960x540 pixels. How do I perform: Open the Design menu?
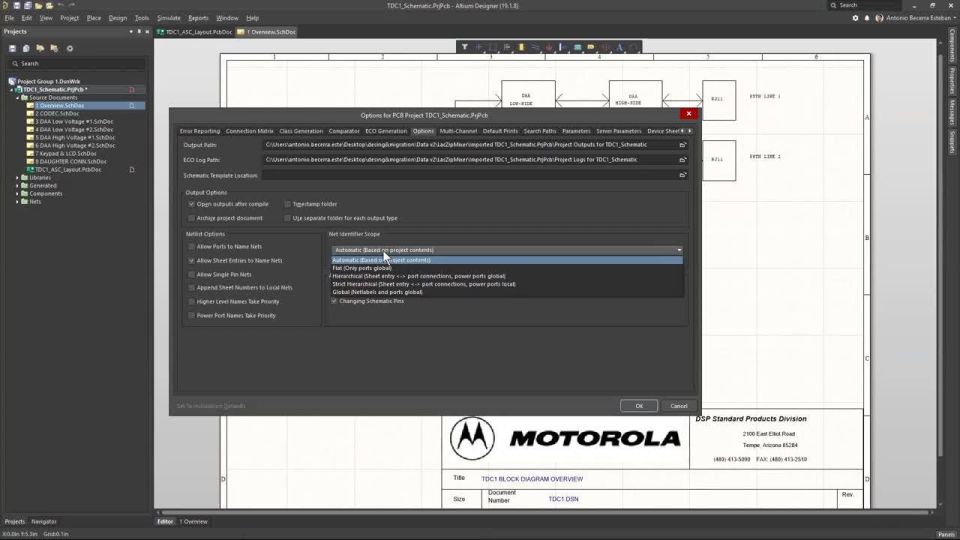[118, 18]
